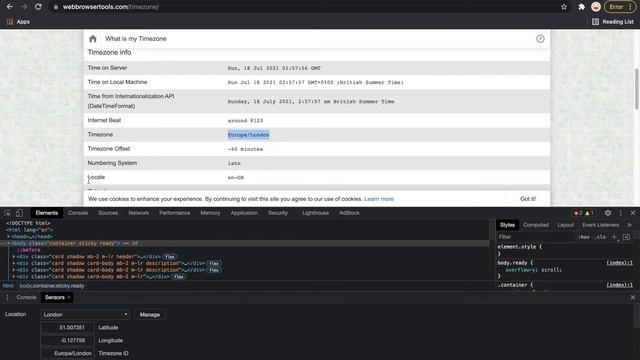Open the Location dropdown showing London
This screenshot has width=640, height=360.
click(x=85, y=315)
